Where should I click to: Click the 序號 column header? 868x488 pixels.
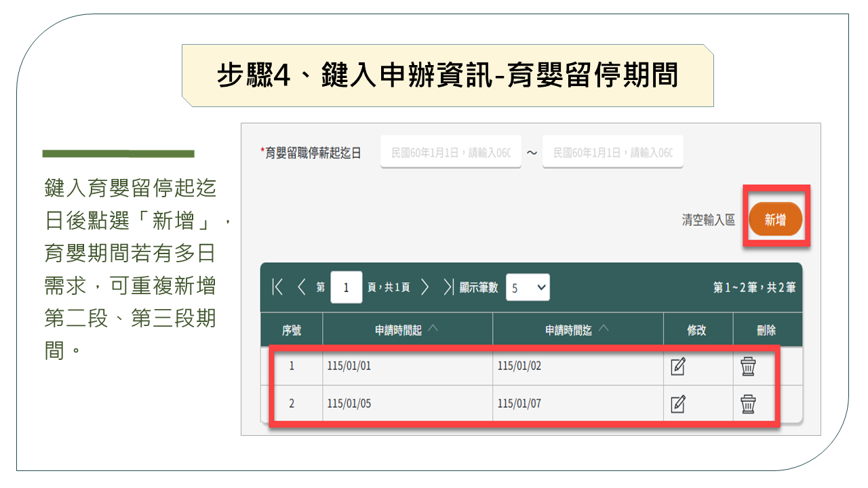[292, 330]
